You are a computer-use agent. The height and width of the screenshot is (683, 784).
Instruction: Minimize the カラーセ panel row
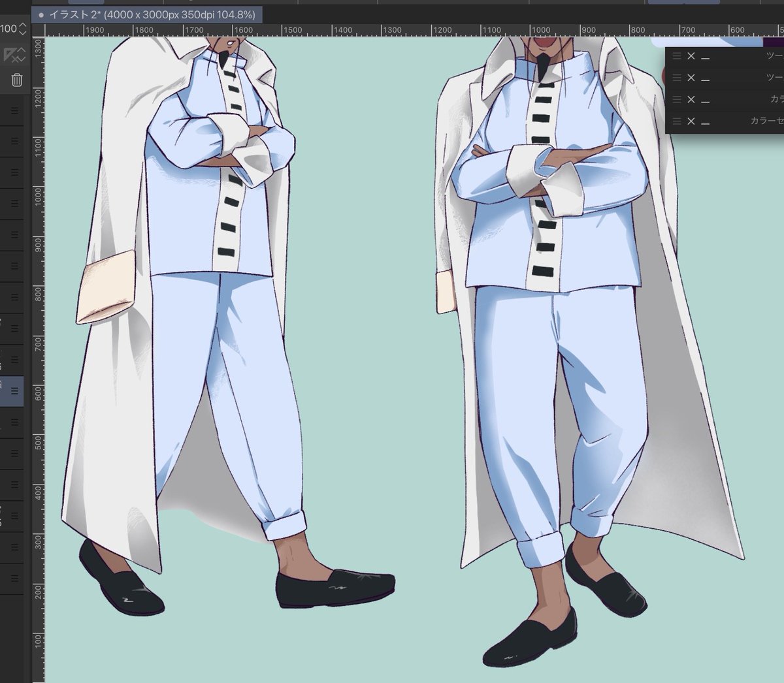pos(706,123)
